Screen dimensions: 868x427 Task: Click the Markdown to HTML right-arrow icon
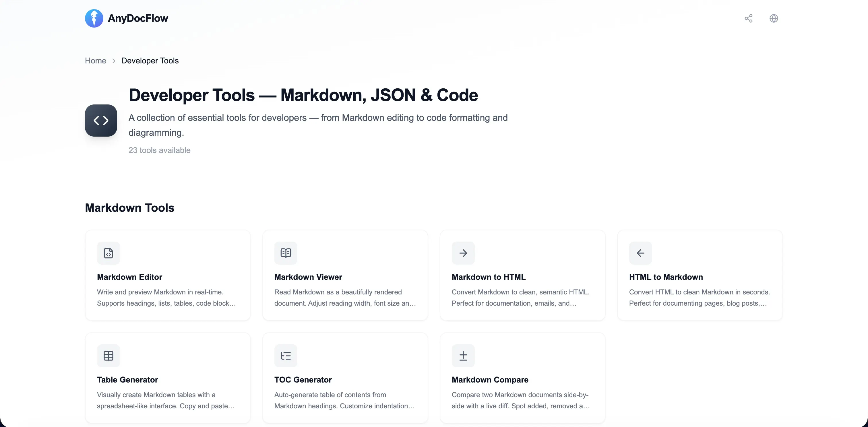463,253
